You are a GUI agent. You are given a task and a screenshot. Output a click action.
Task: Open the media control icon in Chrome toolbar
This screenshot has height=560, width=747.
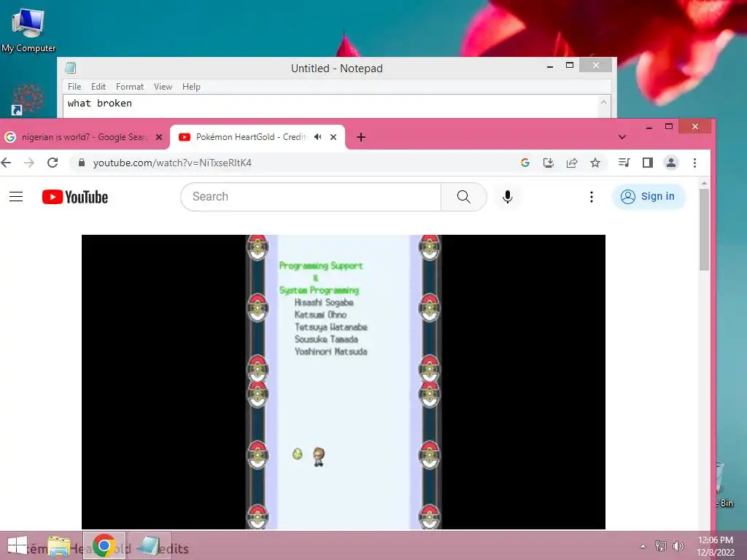[x=624, y=163]
